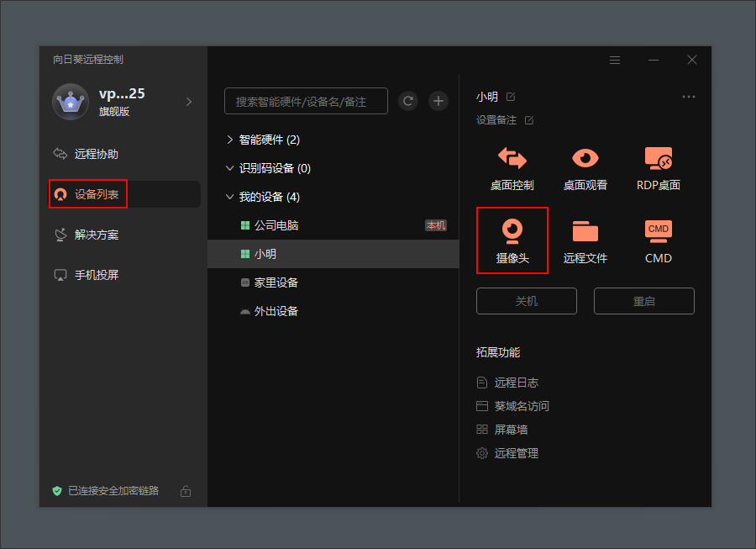This screenshot has height=549, width=756.
Task: Switch to 设备列表 device list tab
Action: 125,194
